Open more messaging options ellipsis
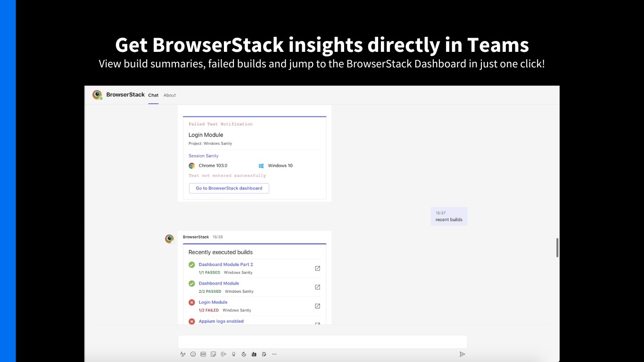This screenshot has width=644, height=362. (274, 354)
